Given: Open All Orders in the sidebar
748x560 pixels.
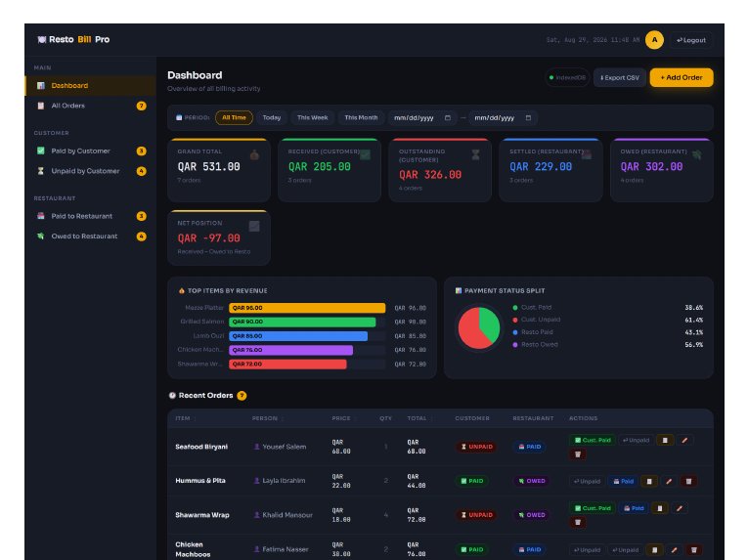Looking at the screenshot, I should 90,106.
